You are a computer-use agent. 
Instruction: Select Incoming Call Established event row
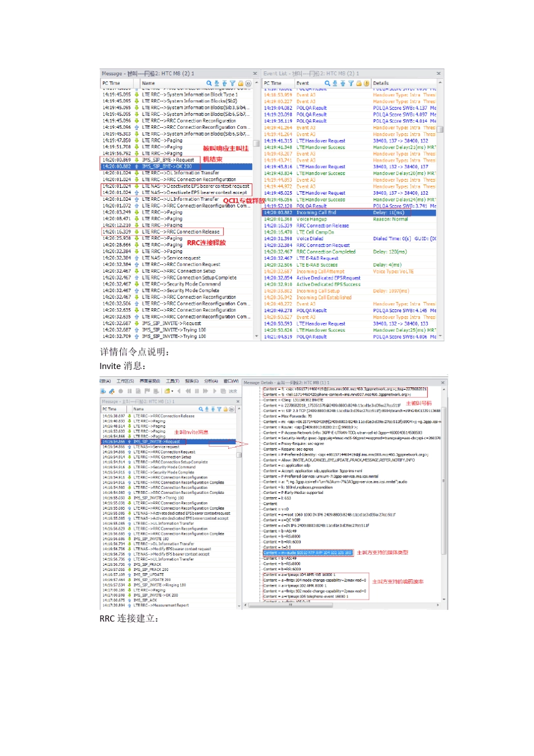tap(350, 298)
